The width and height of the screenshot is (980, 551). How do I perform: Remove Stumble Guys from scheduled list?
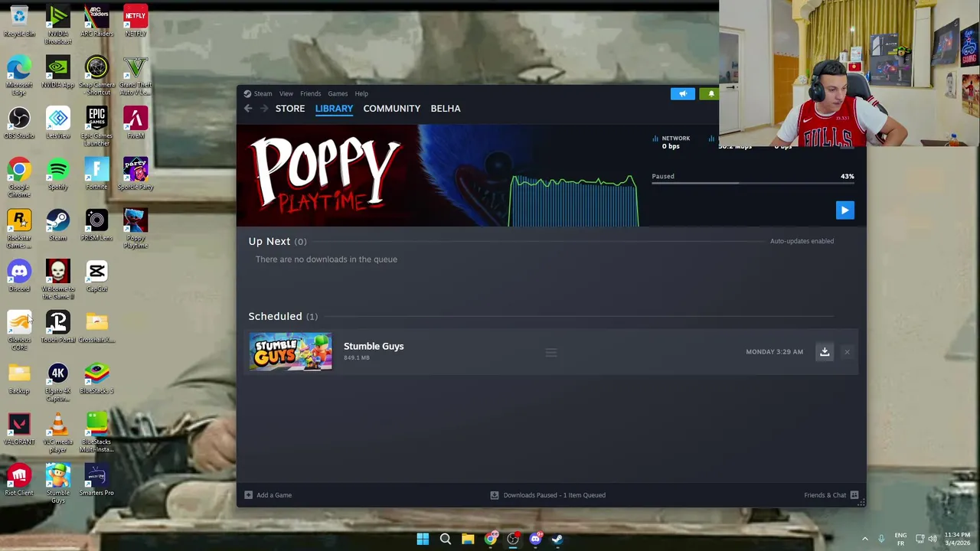click(847, 352)
